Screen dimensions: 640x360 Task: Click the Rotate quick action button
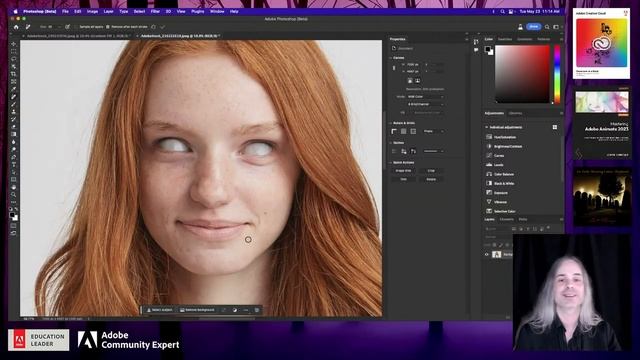(431, 179)
